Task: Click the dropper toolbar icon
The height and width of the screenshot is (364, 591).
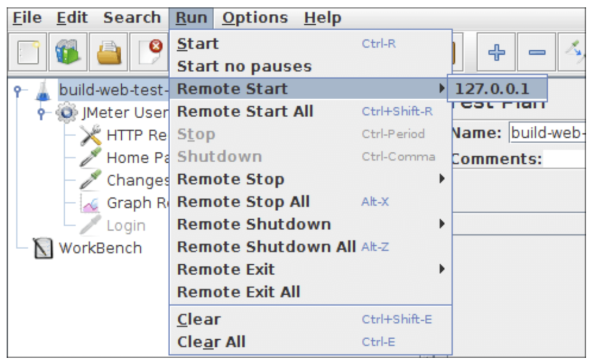Action: 577,51
